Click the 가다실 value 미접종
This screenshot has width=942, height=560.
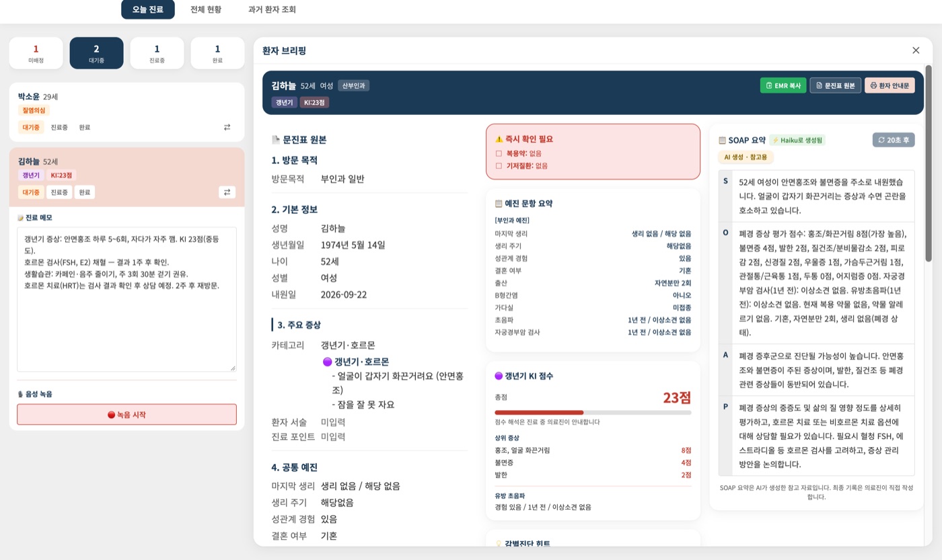click(x=682, y=307)
